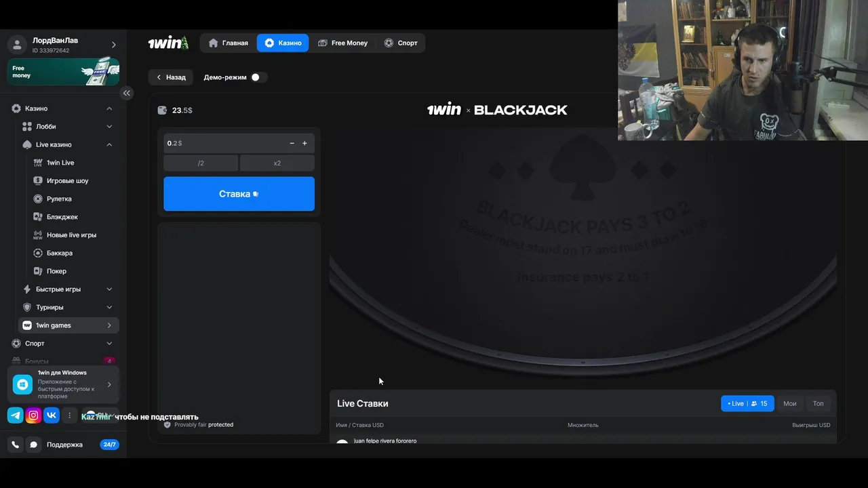Click the 23.5$ balance text

coord(182,110)
